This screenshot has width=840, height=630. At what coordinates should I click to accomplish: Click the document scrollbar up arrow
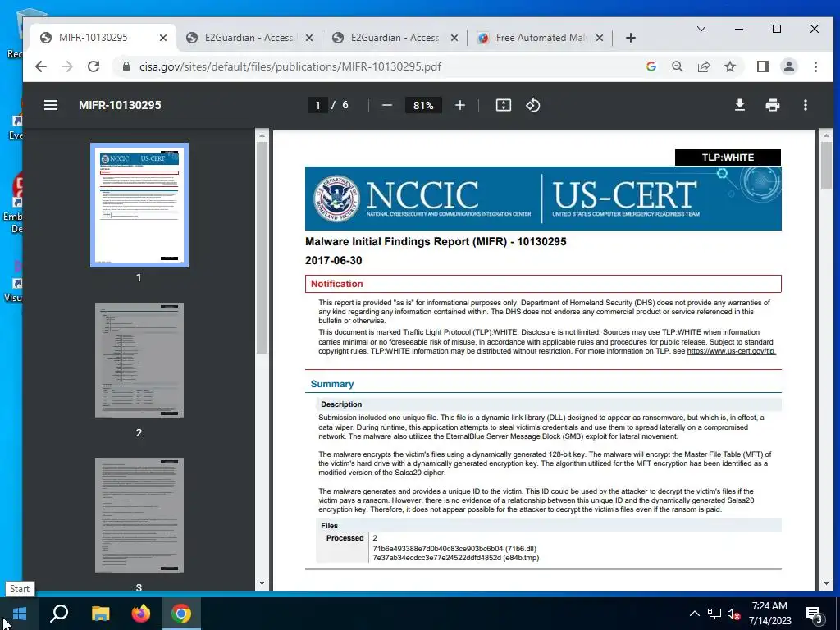[x=826, y=136]
